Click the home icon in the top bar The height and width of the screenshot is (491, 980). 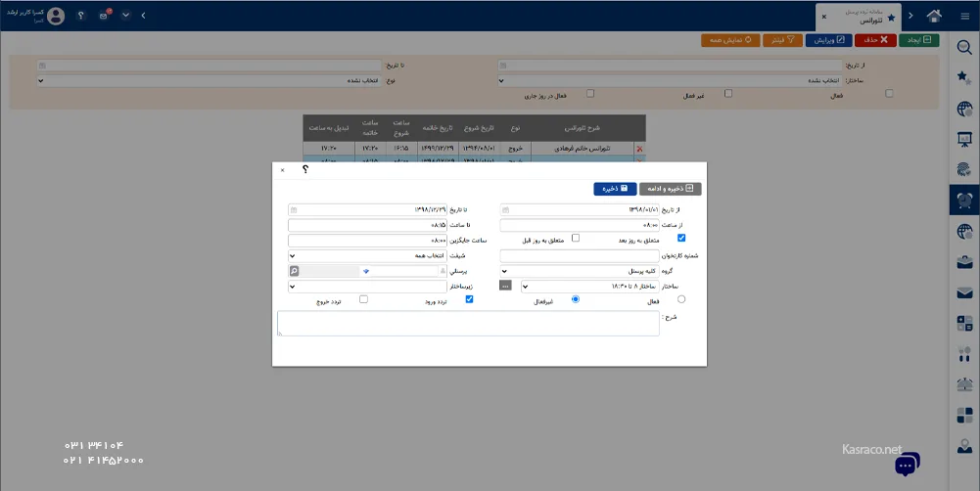[934, 16]
